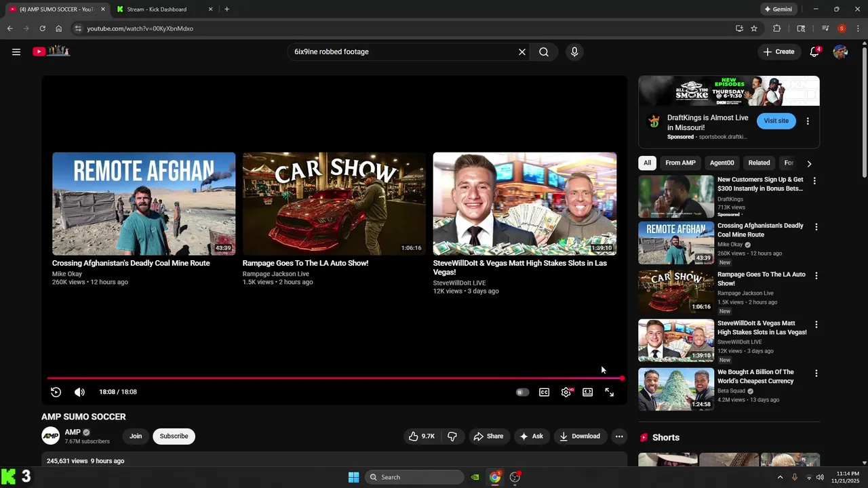868x488 pixels.
Task: Enter full screen mode
Action: [610, 392]
